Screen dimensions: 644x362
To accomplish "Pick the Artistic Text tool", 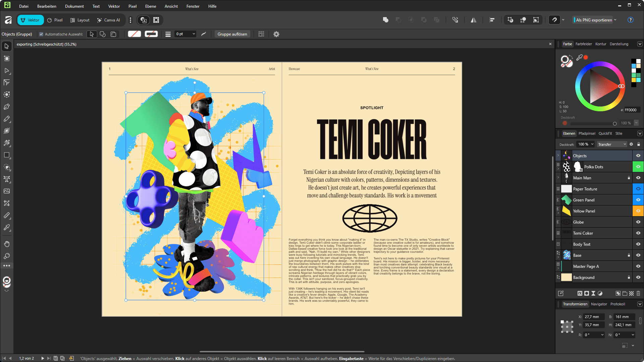I will click(7, 179).
